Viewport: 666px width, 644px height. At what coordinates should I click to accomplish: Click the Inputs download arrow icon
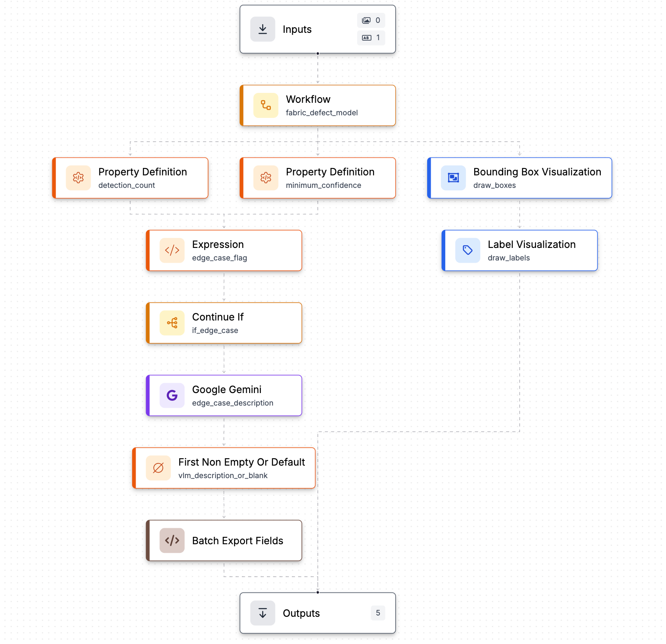coord(263,29)
